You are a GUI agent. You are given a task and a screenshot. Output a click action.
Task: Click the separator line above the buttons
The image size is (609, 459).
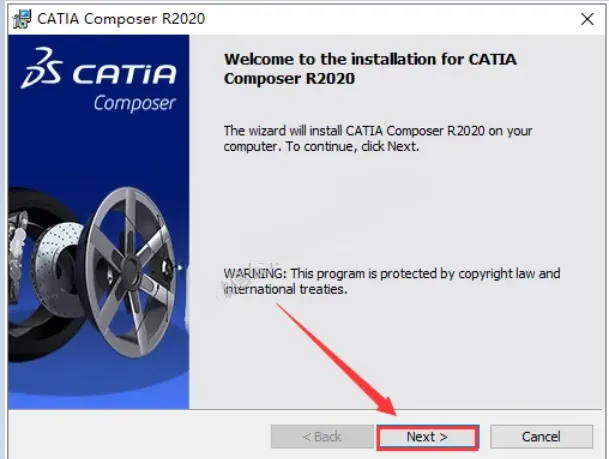click(304, 409)
